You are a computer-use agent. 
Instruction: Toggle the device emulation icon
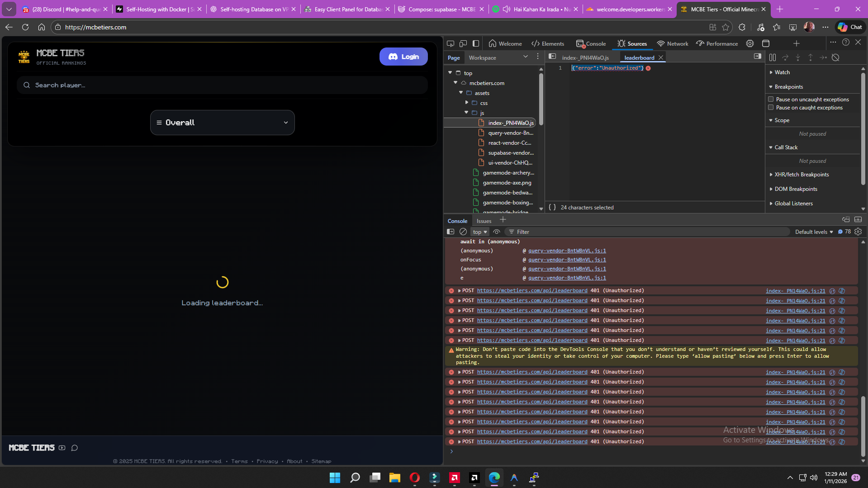(x=463, y=43)
